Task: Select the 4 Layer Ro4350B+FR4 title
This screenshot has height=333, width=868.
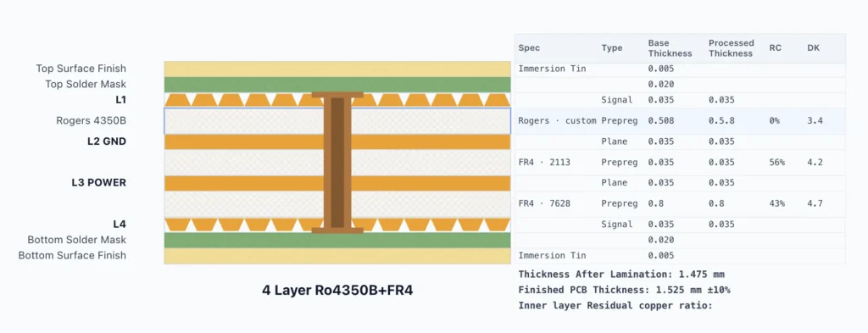Action: [337, 291]
